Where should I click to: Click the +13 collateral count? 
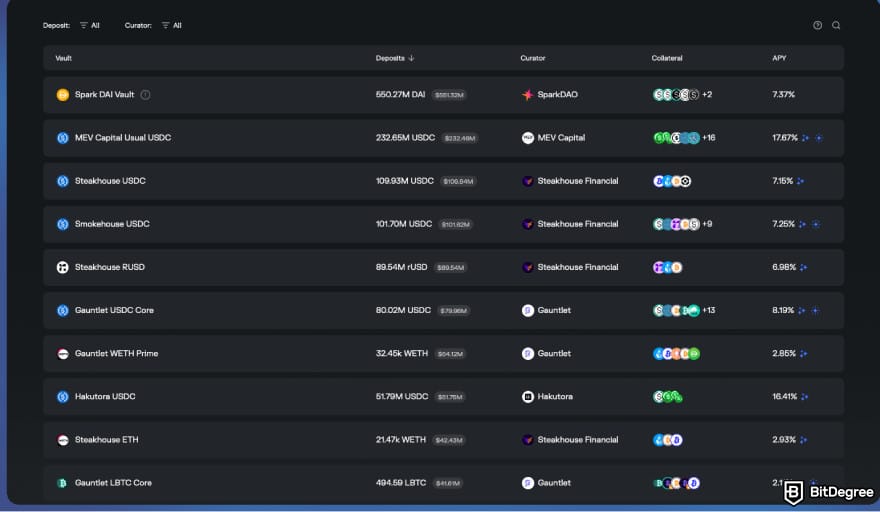[709, 310]
